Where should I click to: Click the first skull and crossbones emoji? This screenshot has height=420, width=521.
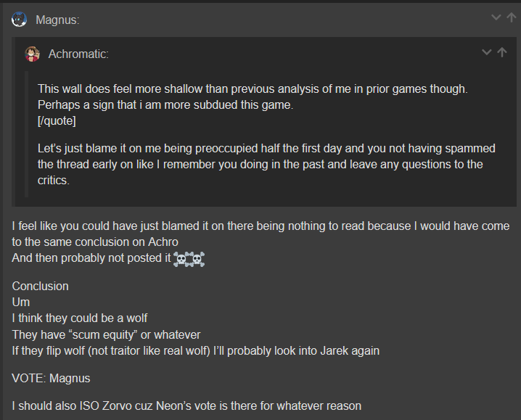[181, 259]
